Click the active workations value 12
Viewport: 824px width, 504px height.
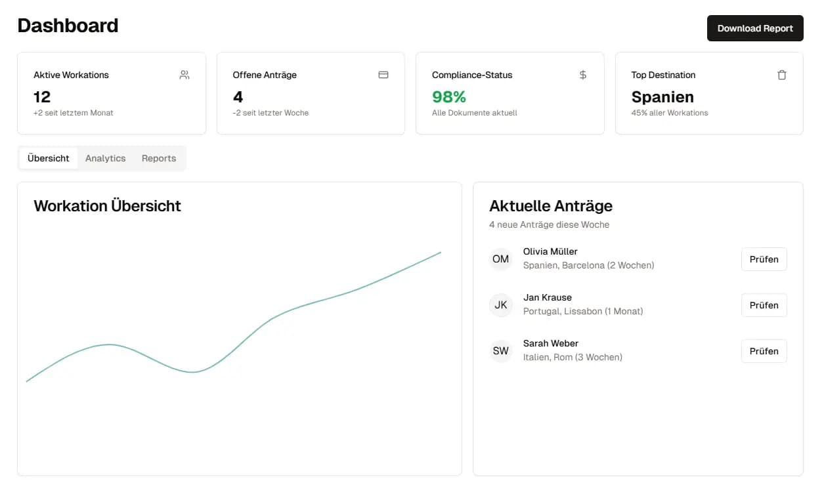tap(42, 97)
